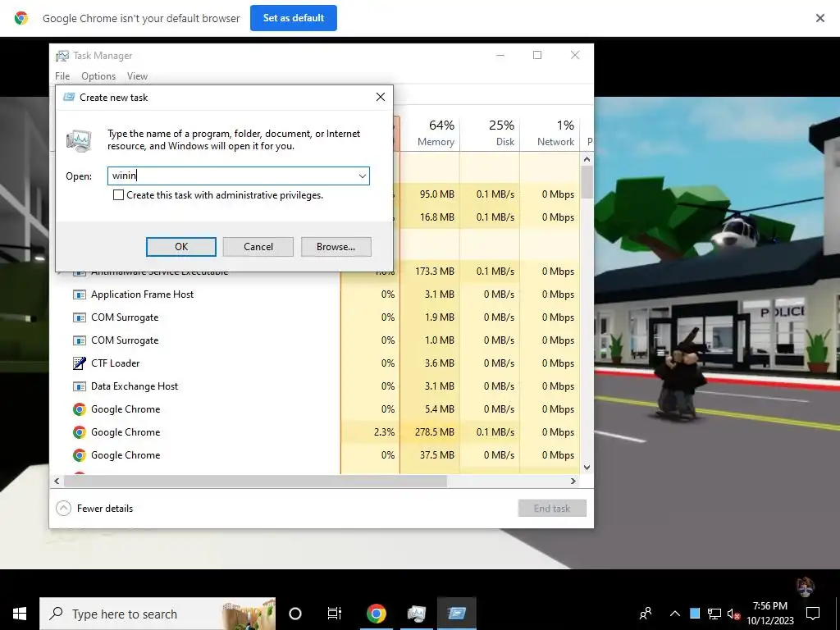The height and width of the screenshot is (630, 840).
Task: Sort processes by Disk column
Action: pos(490,133)
